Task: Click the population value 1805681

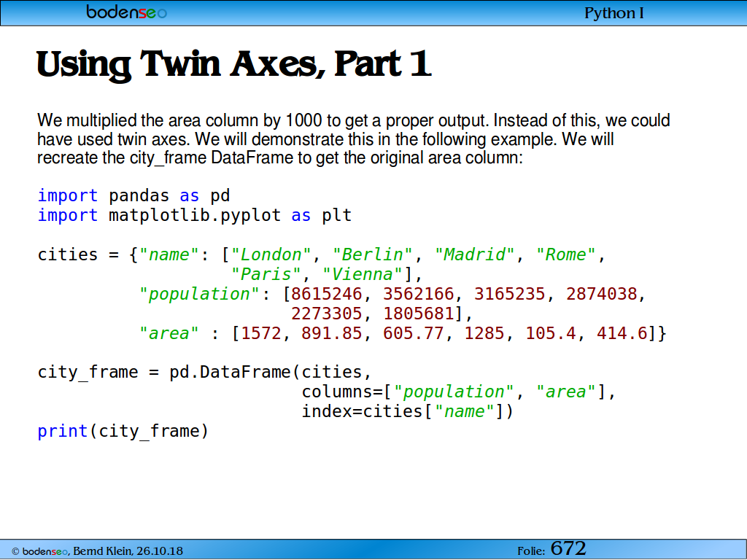Action: click(x=418, y=314)
